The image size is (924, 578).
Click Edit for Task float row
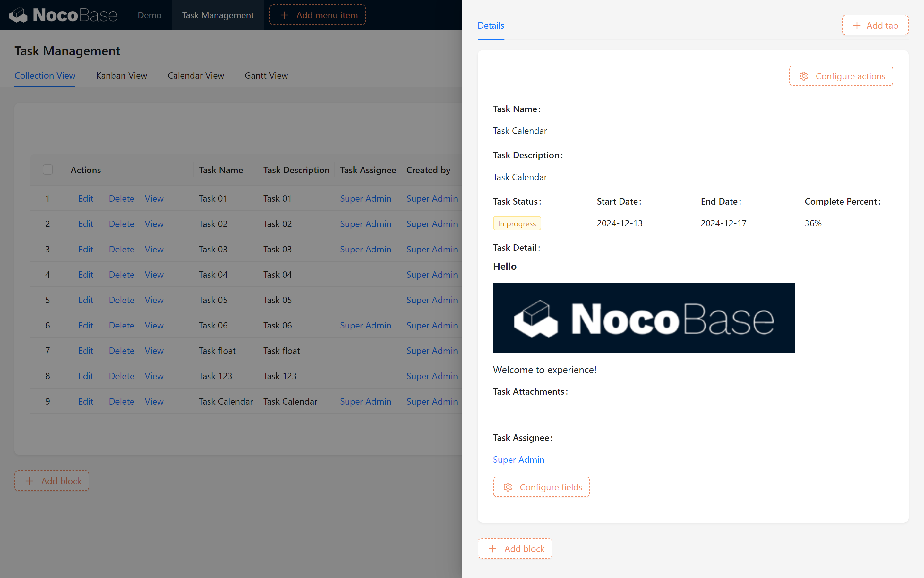click(x=86, y=351)
